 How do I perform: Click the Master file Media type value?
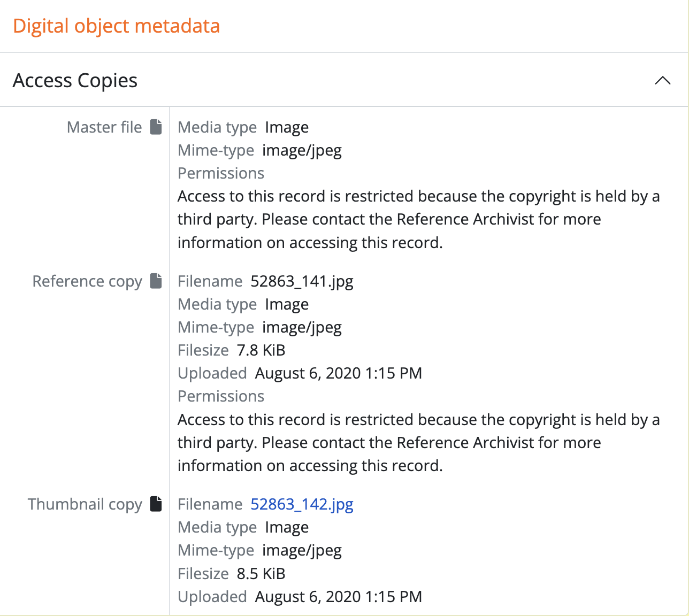pyautogui.click(x=287, y=127)
